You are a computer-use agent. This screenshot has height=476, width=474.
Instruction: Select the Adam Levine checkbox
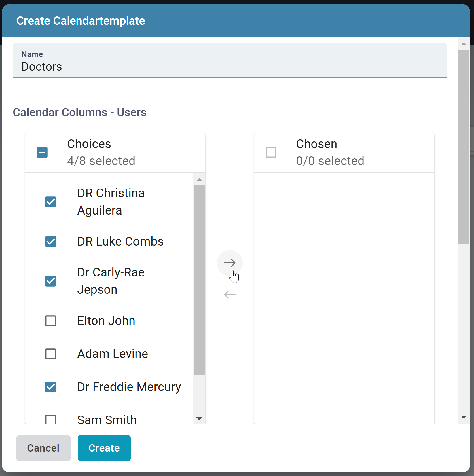click(x=51, y=354)
